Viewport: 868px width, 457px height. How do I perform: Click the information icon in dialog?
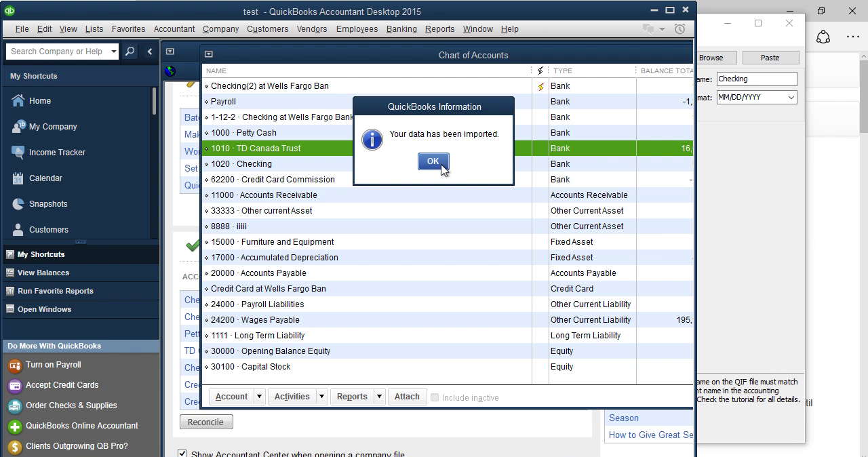tap(372, 140)
